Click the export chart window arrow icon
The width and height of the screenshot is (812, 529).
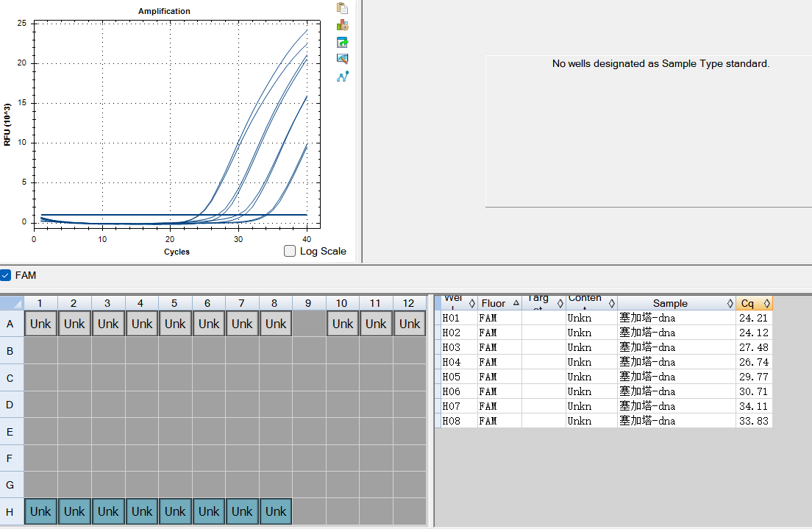pos(342,42)
